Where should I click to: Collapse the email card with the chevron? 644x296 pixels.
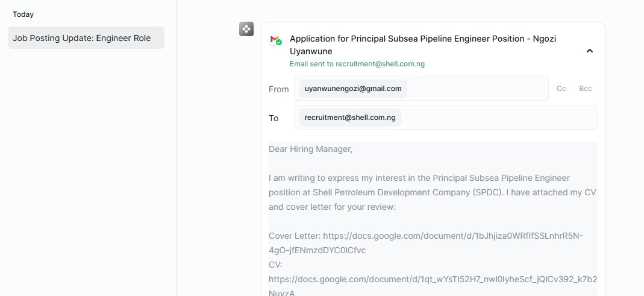(589, 51)
